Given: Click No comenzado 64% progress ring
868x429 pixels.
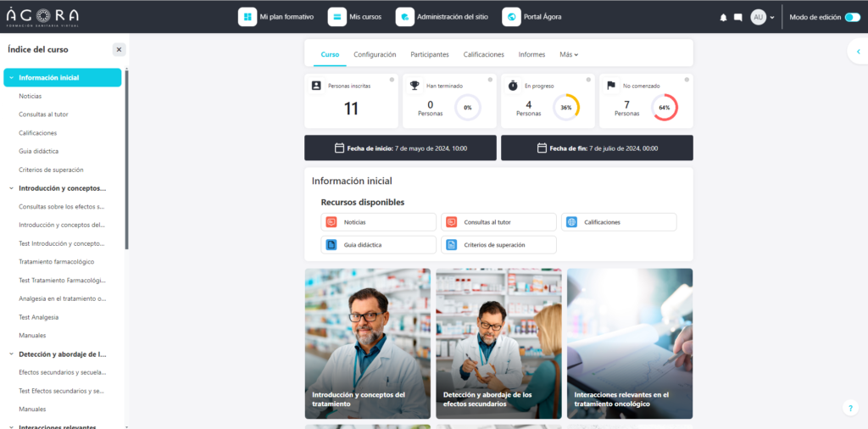Looking at the screenshot, I should (665, 108).
